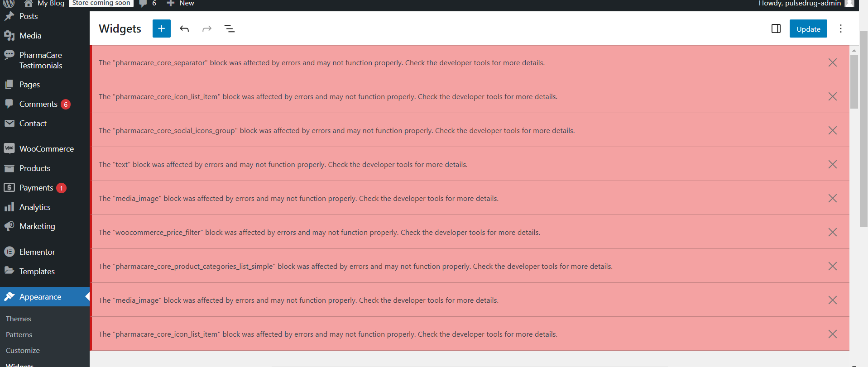Click the Templates folder icon
This screenshot has width=868, height=367.
pos(9,271)
